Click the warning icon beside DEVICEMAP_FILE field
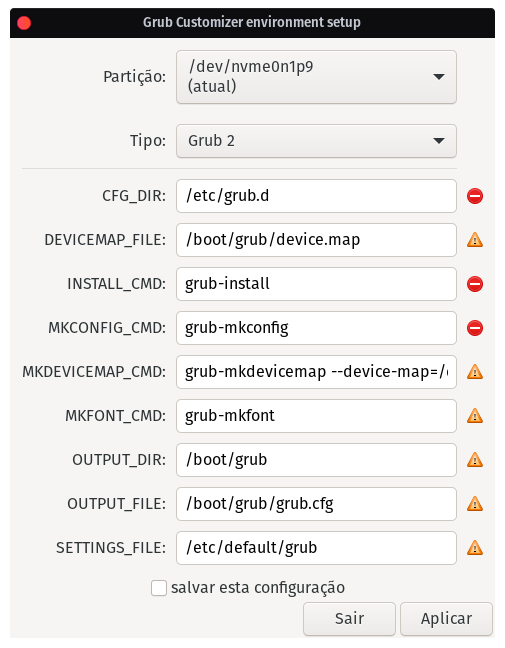The image size is (505, 648). [475, 240]
